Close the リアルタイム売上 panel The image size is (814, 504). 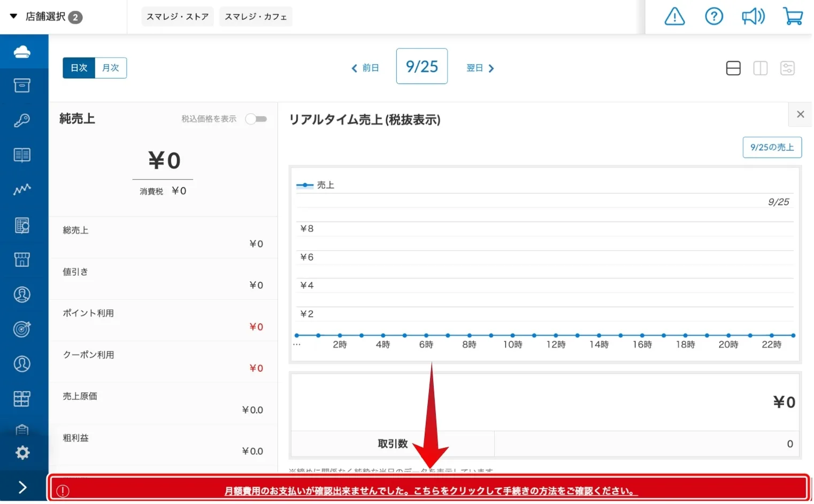[800, 114]
